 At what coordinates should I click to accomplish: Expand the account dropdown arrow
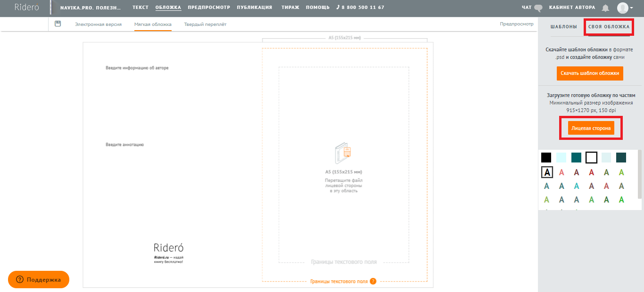click(632, 8)
